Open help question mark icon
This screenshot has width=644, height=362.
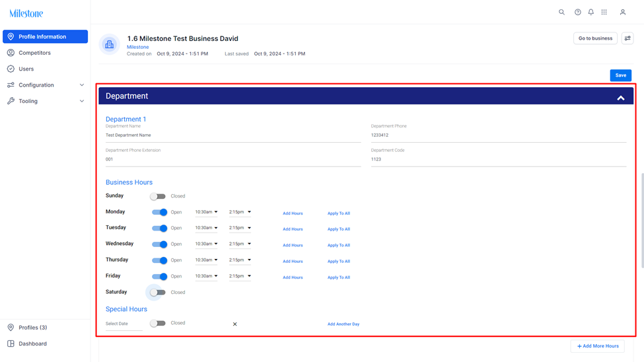[x=577, y=12]
